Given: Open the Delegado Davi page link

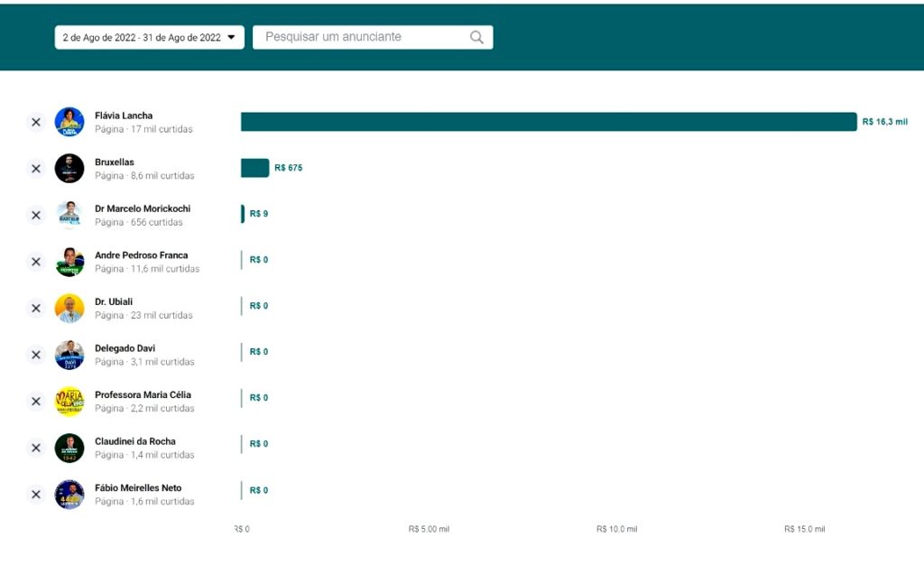Looking at the screenshot, I should point(125,348).
